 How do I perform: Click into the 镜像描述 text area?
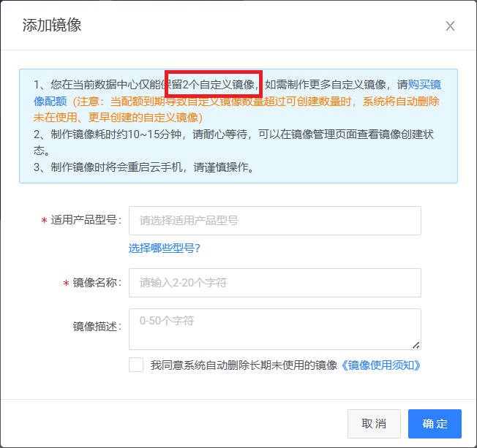274,329
